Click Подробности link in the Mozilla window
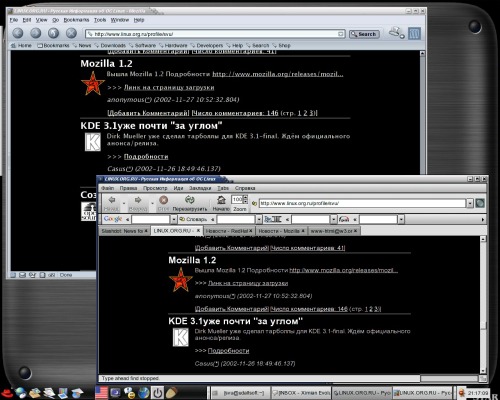This screenshot has height=400, width=500. point(146,156)
